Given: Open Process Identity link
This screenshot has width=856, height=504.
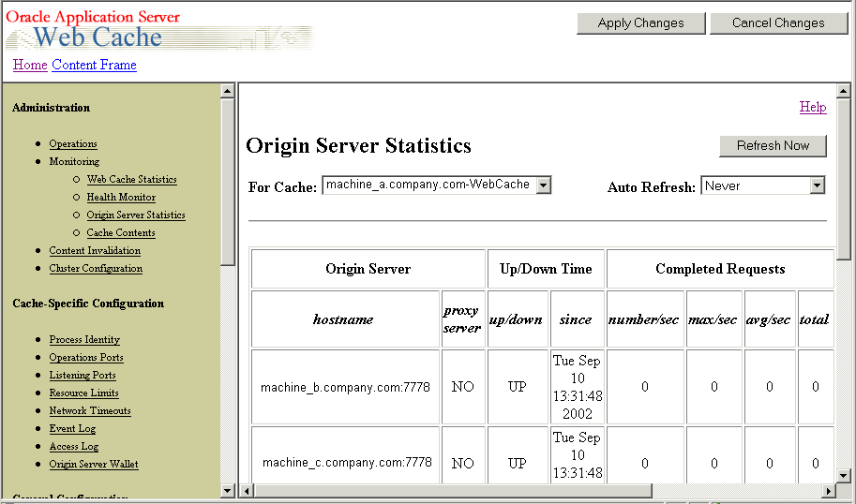Looking at the screenshot, I should tap(84, 339).
